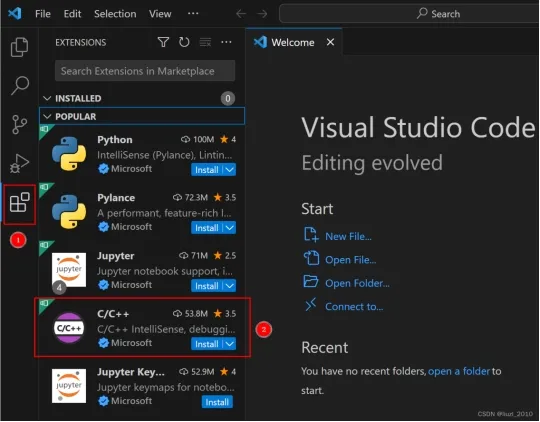
Task: Show hidden menus via title bar ellipsis
Action: click(193, 13)
